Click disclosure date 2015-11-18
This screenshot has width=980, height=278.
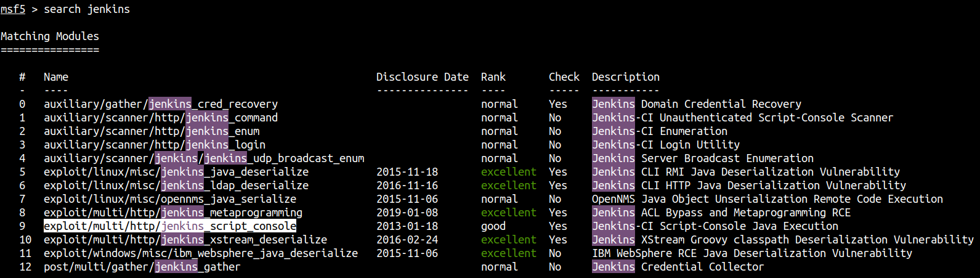[x=407, y=172]
